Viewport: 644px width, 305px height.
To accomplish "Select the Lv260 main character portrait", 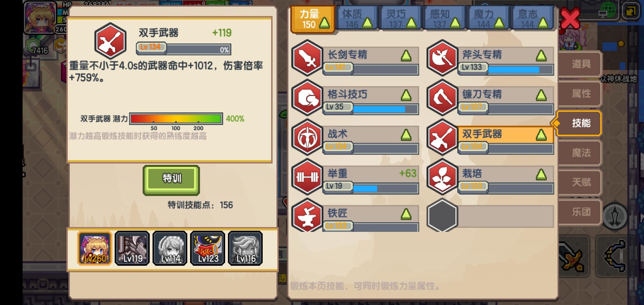I will [x=95, y=248].
